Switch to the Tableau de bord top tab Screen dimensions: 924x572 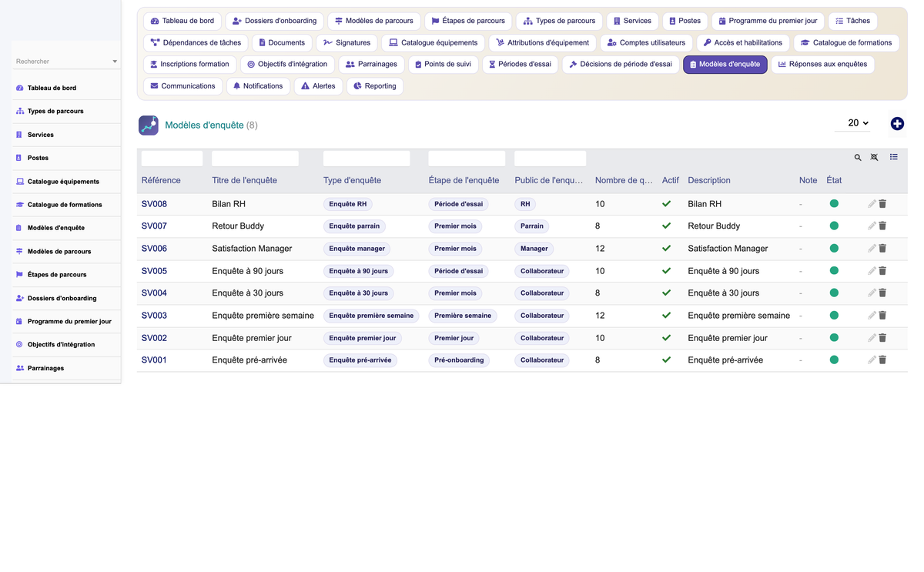(182, 21)
